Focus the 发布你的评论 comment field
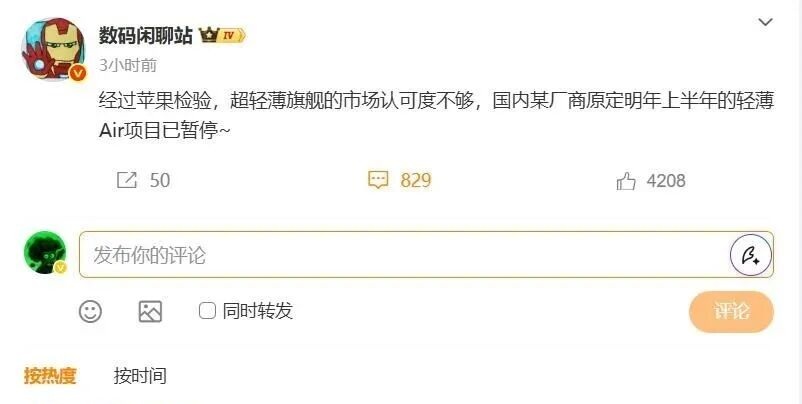This screenshot has height=404, width=802. 427,255
